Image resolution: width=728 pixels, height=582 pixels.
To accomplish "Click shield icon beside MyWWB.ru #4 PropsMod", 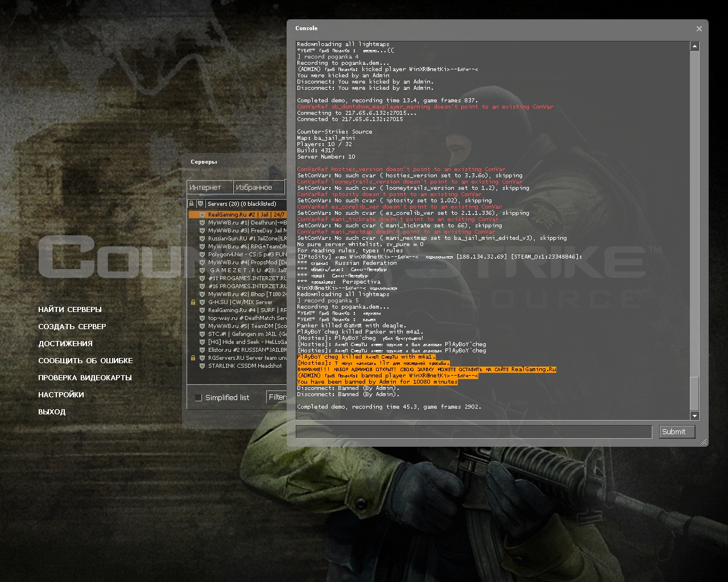I will [202, 263].
